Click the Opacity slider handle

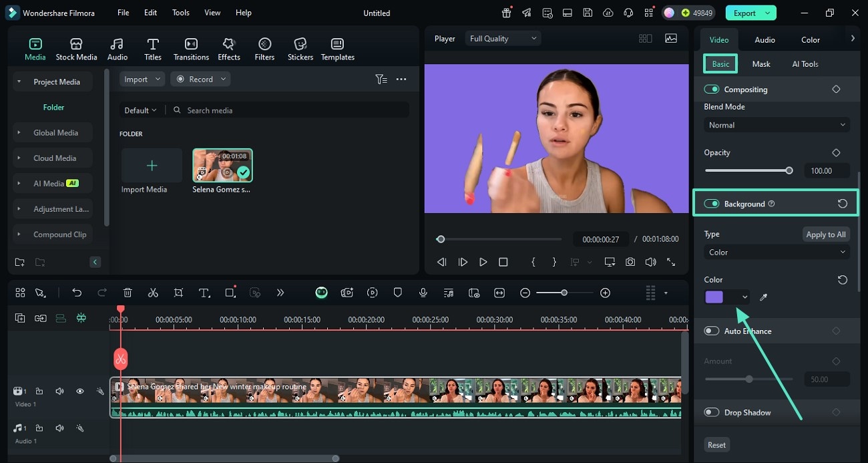[x=789, y=170]
